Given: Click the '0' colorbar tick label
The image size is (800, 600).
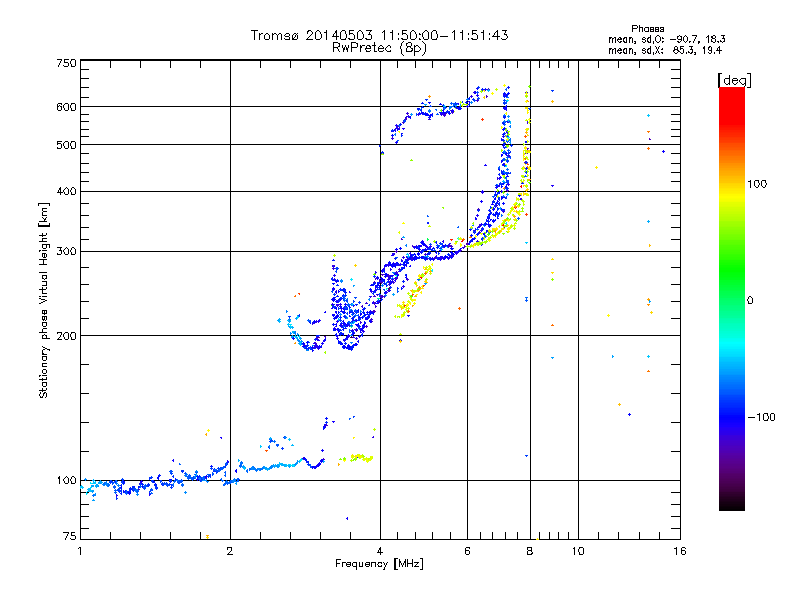Looking at the screenshot, I should point(750,301).
